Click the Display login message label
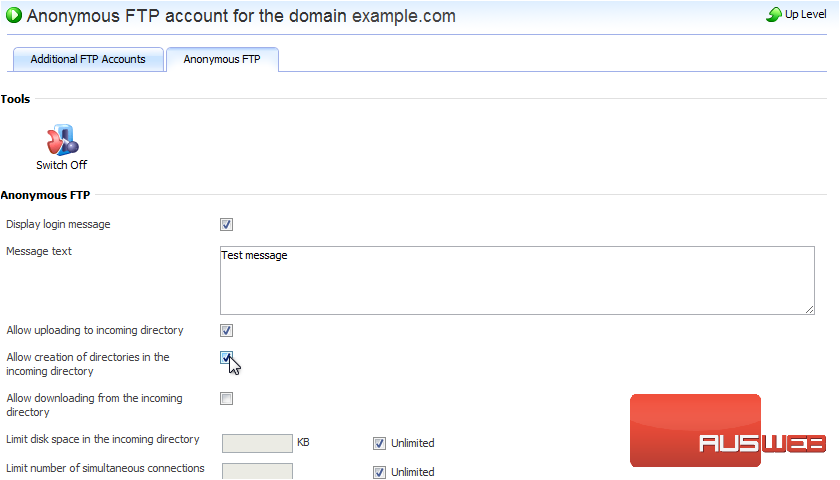The width and height of the screenshot is (840, 480). coord(58,224)
